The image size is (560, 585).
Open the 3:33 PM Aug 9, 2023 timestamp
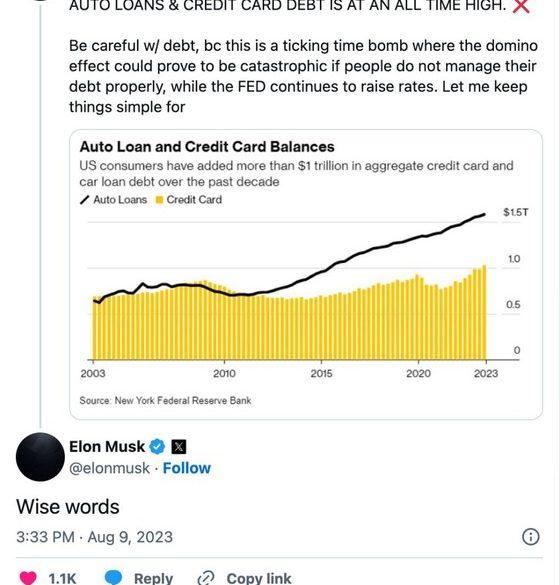(94, 537)
